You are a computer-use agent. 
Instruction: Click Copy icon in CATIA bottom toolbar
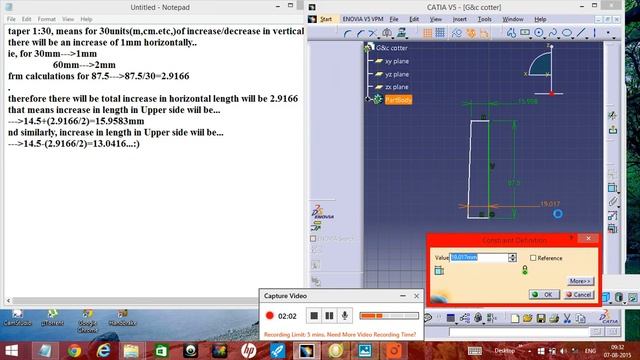[x=580, y=318]
